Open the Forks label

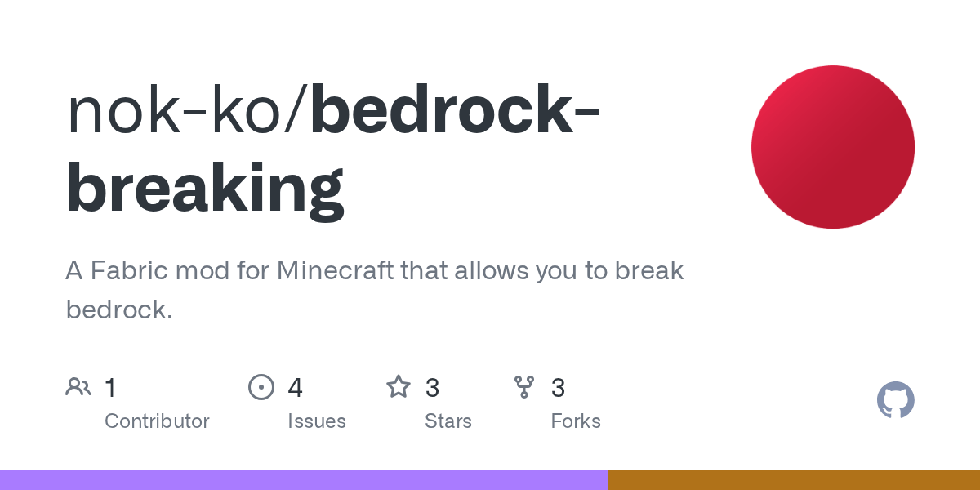click(x=575, y=421)
